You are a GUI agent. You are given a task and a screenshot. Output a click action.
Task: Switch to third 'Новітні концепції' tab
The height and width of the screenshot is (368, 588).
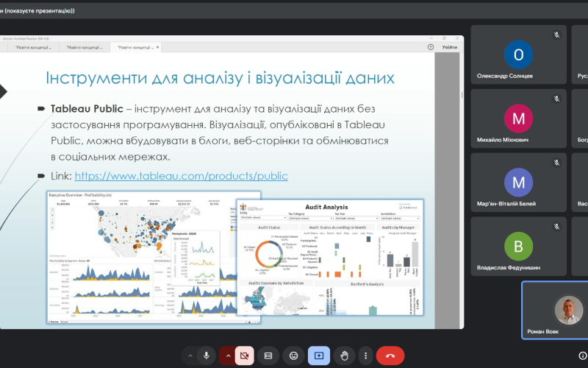coord(135,47)
